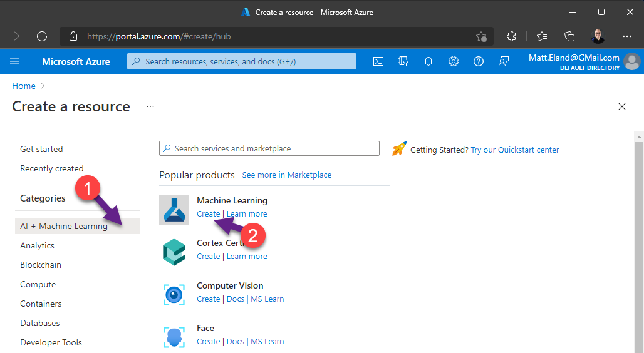Click Create under Machine Learning
This screenshot has height=353, width=644.
click(x=208, y=214)
